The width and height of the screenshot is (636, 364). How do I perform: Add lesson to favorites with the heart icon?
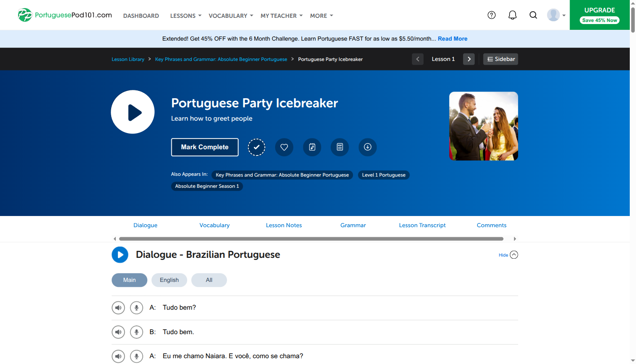pos(284,147)
